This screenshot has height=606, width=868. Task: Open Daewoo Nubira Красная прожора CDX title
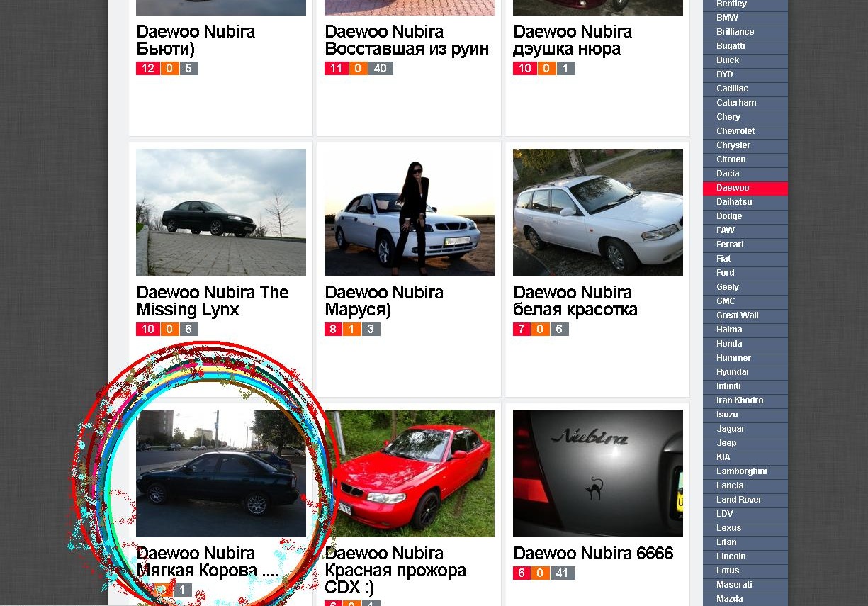click(x=395, y=571)
